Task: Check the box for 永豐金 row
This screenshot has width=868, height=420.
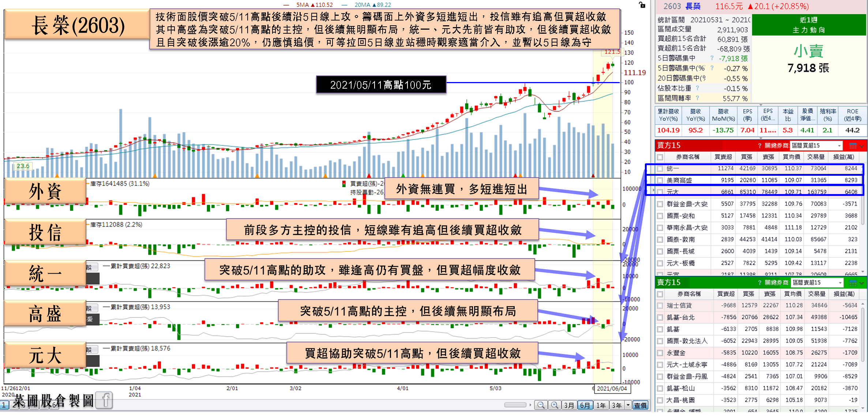Action: [660, 353]
